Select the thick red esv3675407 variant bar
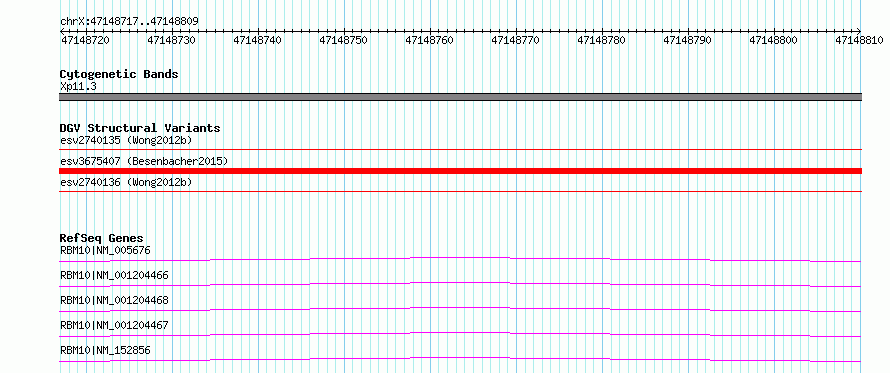Image resolution: width=890 pixels, height=373 pixels. click(x=460, y=171)
